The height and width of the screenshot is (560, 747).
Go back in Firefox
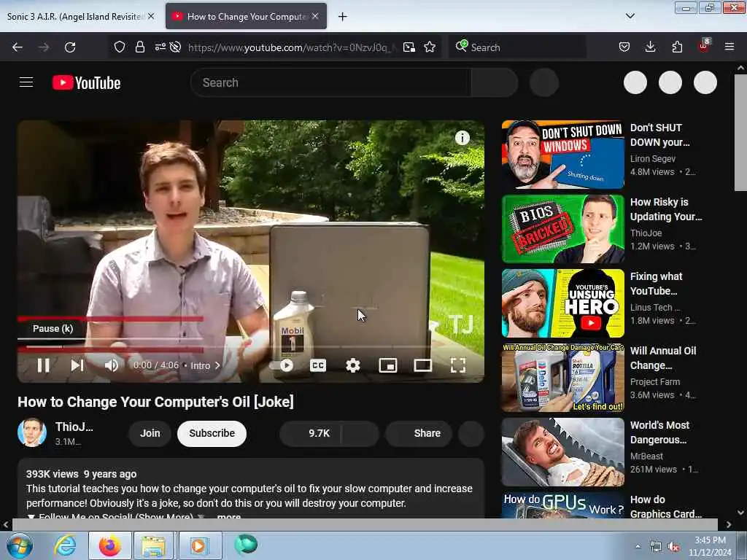click(x=18, y=47)
